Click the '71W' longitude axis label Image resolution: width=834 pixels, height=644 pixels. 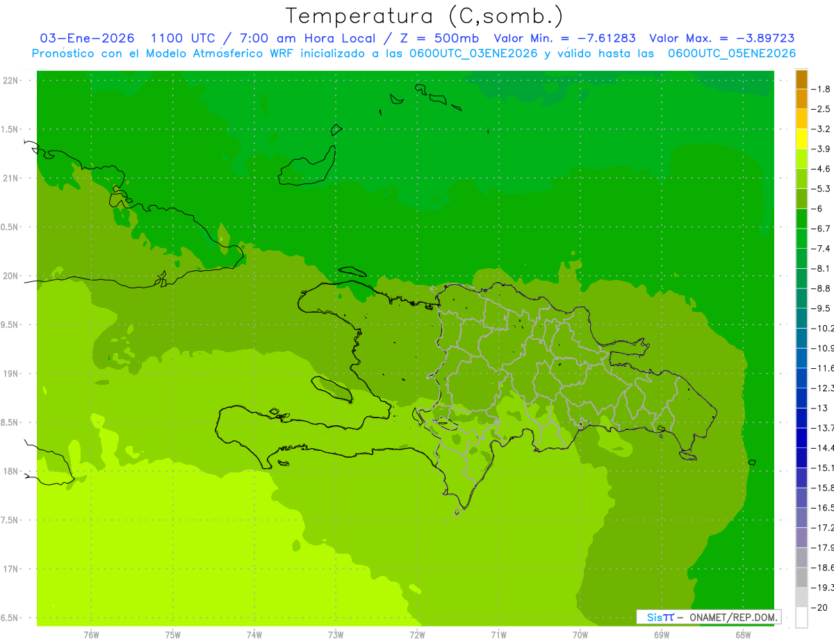[498, 635]
